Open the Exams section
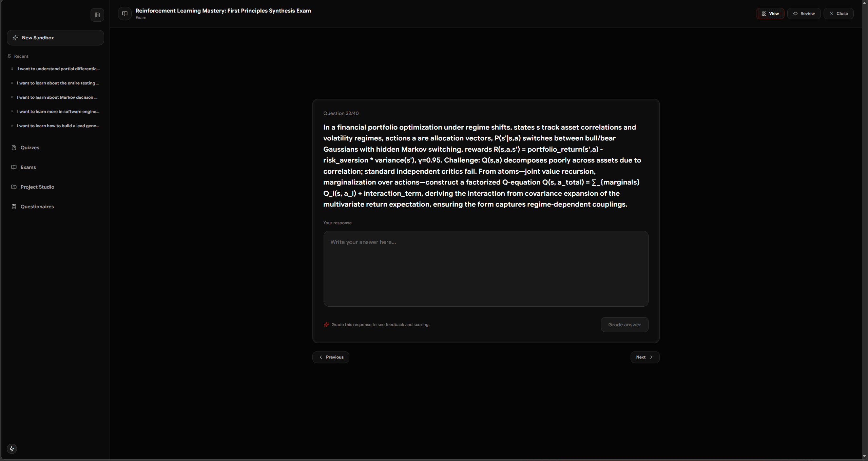Screen dimensions: 868x461 [28, 167]
